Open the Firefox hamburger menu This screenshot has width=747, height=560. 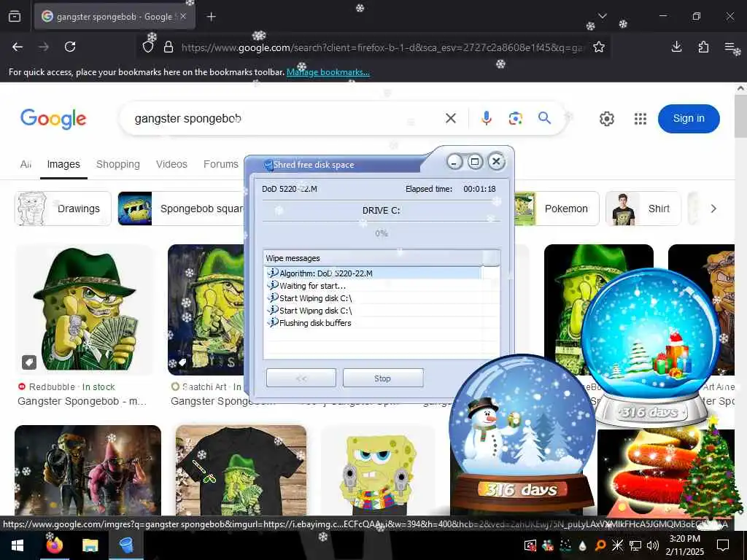click(729, 47)
